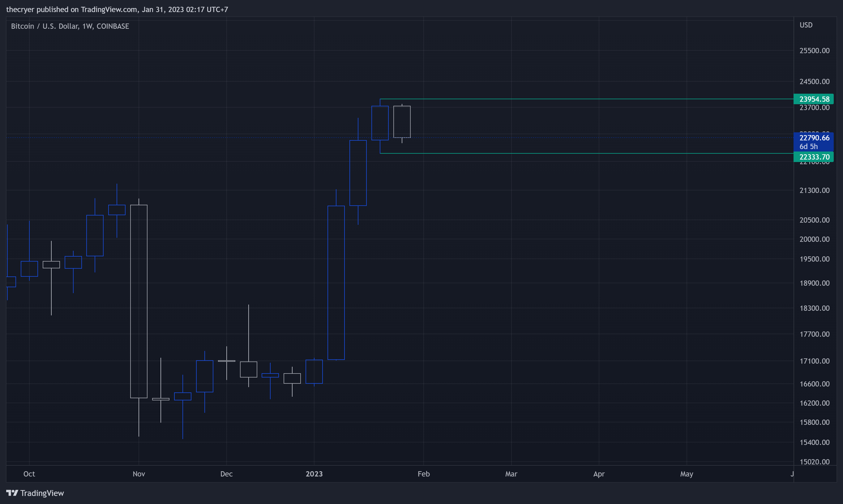This screenshot has height=504, width=843.
Task: Click the Dec label on time axis
Action: (227, 474)
